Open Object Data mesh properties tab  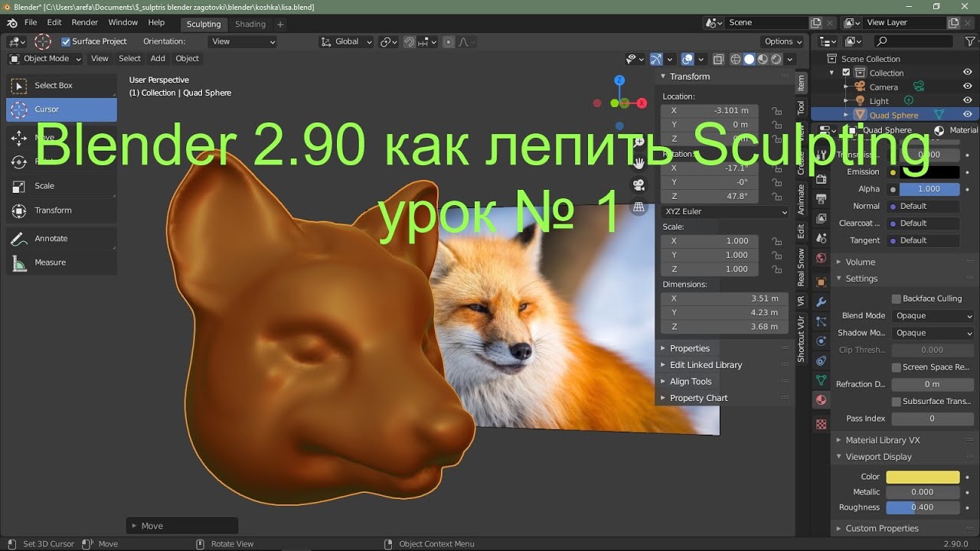[822, 380]
